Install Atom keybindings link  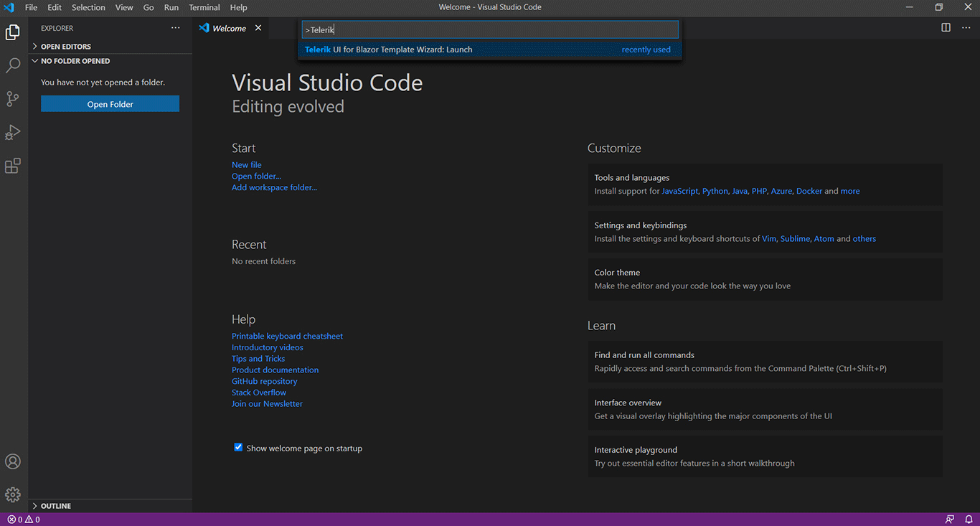pyautogui.click(x=824, y=239)
